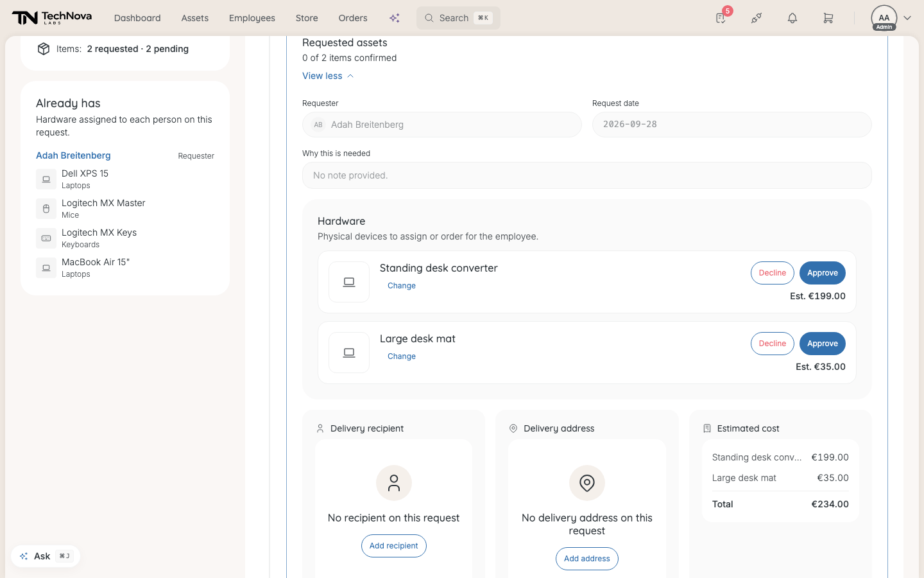The image size is (924, 578).
Task: Click the large location pin placeholder icon
Action: (587, 483)
